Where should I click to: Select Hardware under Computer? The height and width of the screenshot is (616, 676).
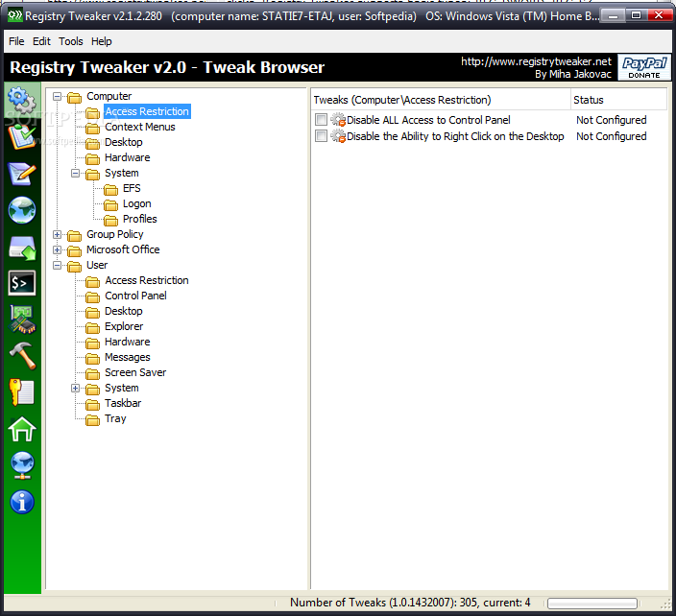point(127,157)
